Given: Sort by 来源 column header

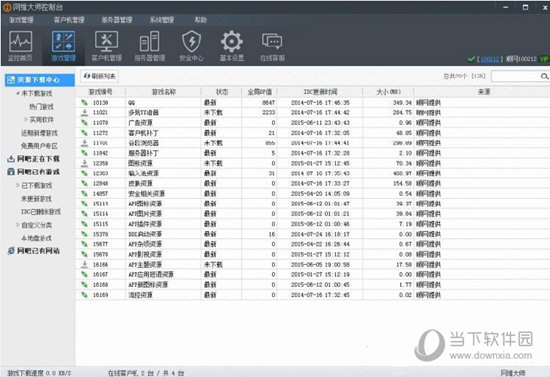Looking at the screenshot, I should click(x=483, y=92).
